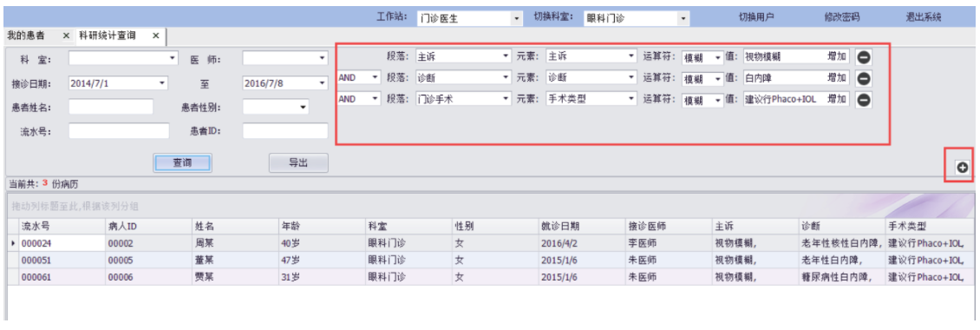
Task: Sort by the 年龄 column header
Action: [x=321, y=227]
